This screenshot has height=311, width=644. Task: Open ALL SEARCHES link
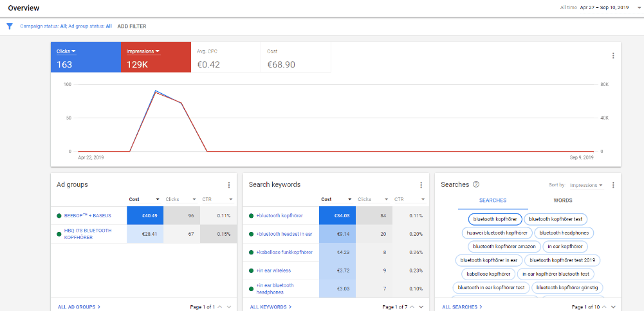[463, 307]
